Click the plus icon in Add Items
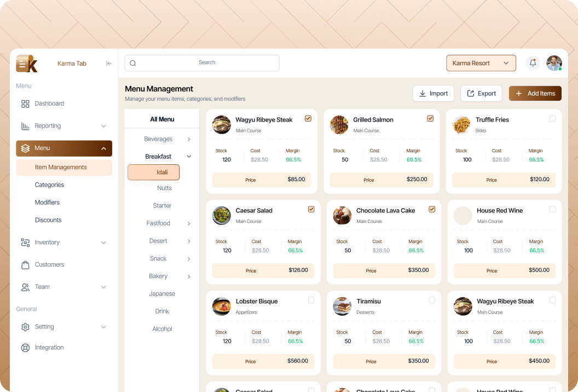 (519, 94)
